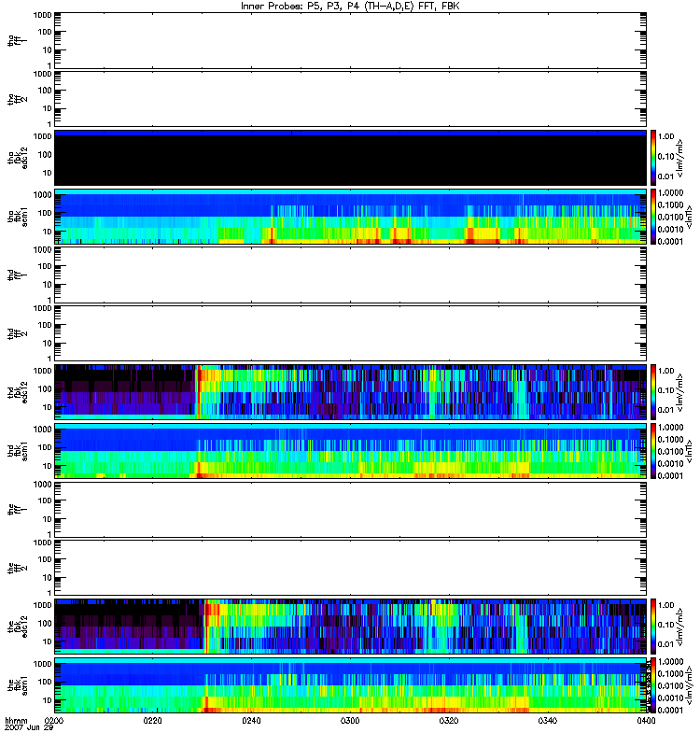This screenshot has width=700, height=747.
Task: Click the empty the fff 1 plot panel
Action: 350,509
